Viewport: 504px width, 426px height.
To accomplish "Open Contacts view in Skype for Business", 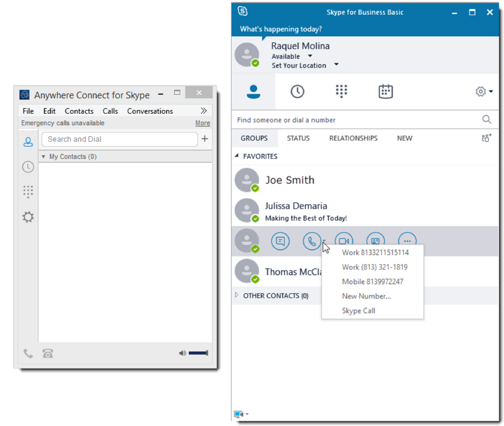I will click(x=254, y=92).
